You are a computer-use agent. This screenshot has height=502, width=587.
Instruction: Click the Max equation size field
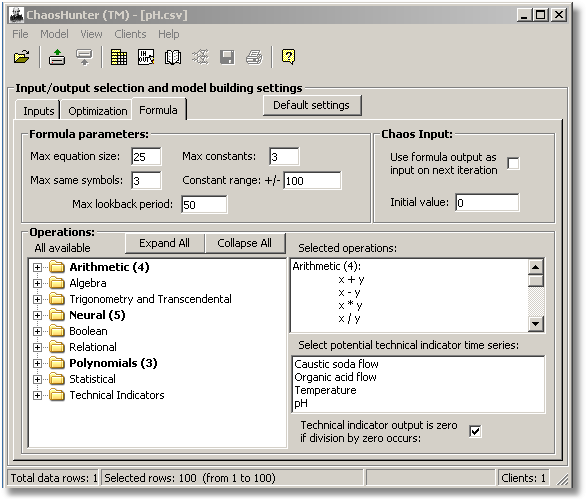(x=146, y=156)
